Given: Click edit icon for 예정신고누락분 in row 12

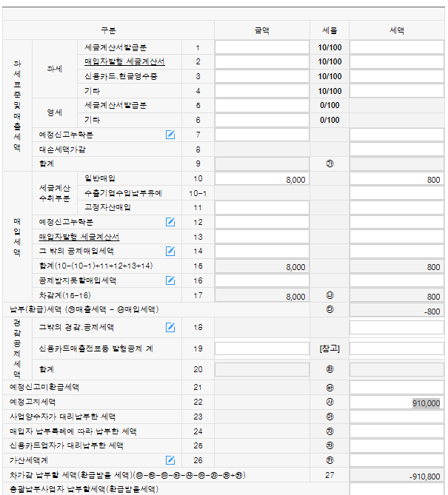Looking at the screenshot, I should coord(170,222).
